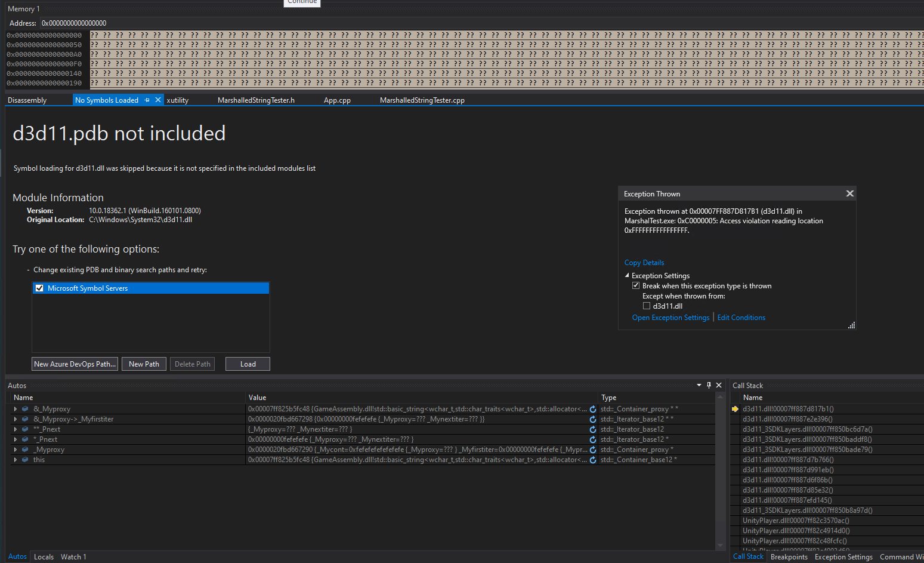Click the New Path button
Image resolution: width=924 pixels, height=563 pixels.
point(144,364)
